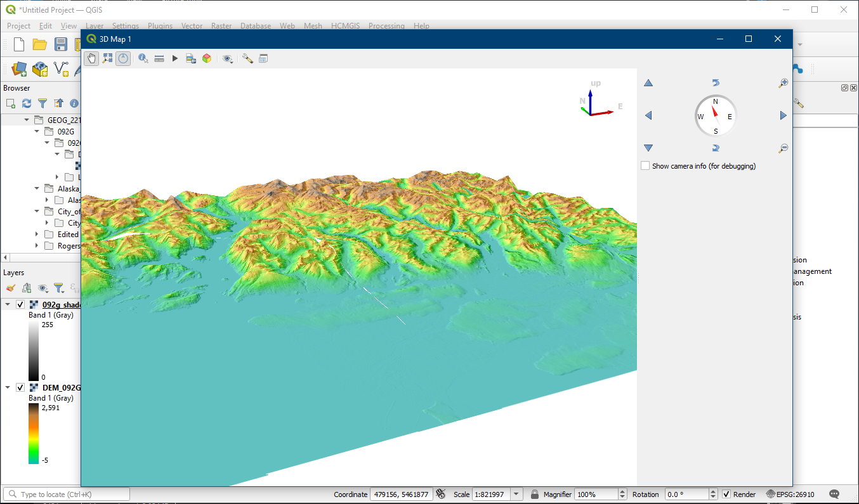Activate the Identify tool in 3D map
Image resolution: width=859 pixels, height=504 pixels.
[x=143, y=58]
